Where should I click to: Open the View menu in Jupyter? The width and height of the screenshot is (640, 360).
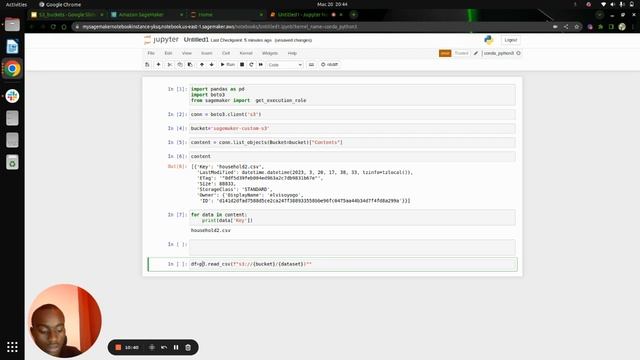(187, 53)
